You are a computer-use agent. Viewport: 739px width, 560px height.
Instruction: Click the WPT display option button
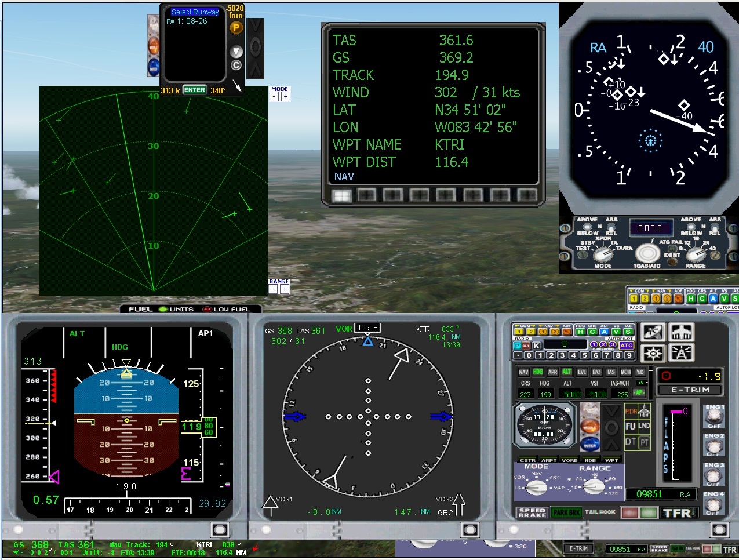click(611, 460)
